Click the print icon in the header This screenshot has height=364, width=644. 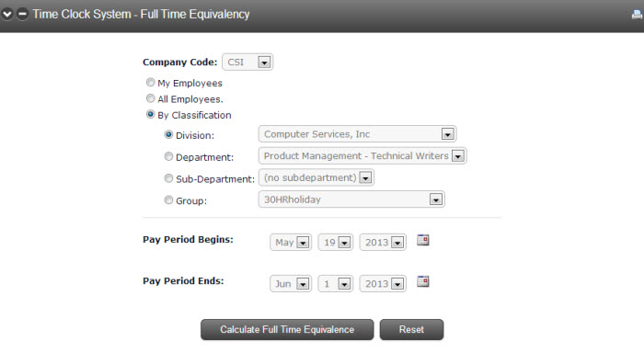tap(637, 15)
